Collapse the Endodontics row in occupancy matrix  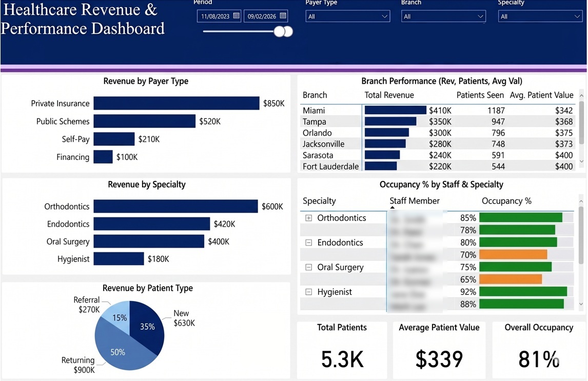309,243
